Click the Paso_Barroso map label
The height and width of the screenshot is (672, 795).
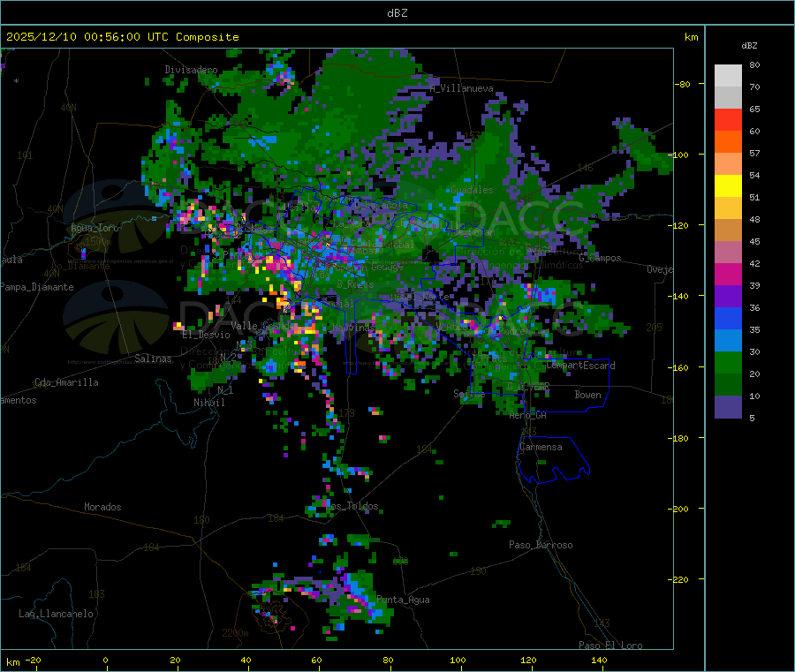click(541, 545)
